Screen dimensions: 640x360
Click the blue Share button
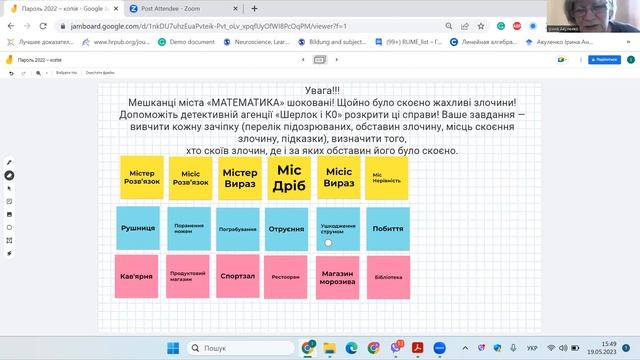(x=604, y=60)
